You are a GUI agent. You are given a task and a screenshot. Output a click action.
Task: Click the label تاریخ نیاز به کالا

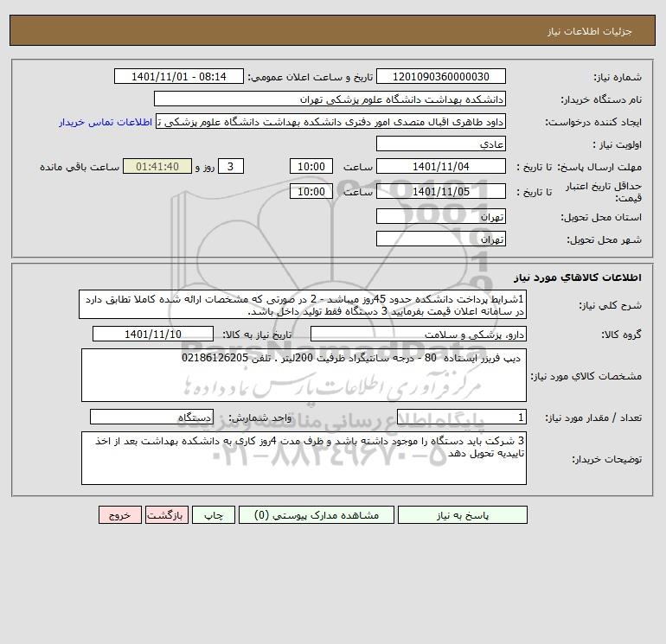pyautogui.click(x=257, y=335)
